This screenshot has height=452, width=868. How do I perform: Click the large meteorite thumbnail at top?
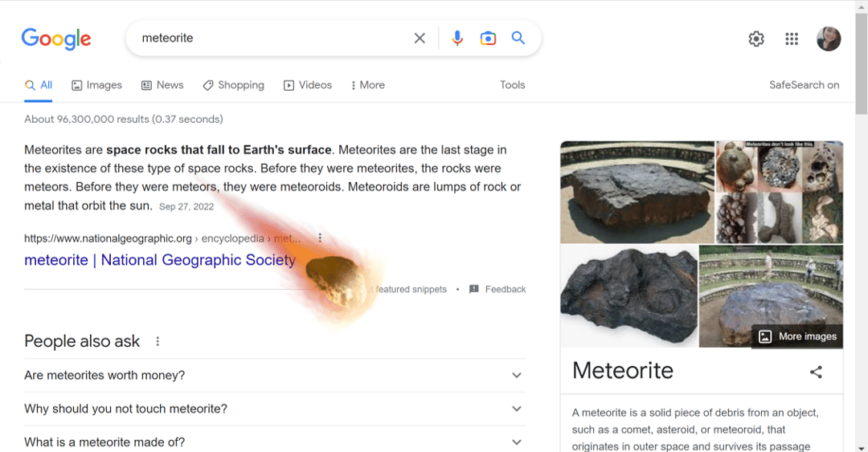click(x=637, y=192)
